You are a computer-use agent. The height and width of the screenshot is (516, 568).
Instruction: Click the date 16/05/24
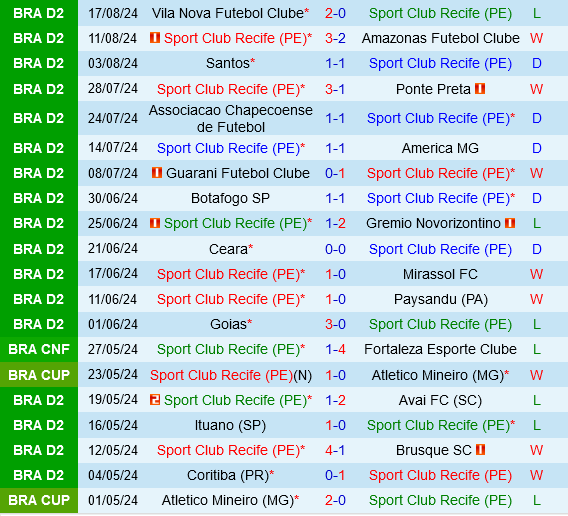(113, 425)
